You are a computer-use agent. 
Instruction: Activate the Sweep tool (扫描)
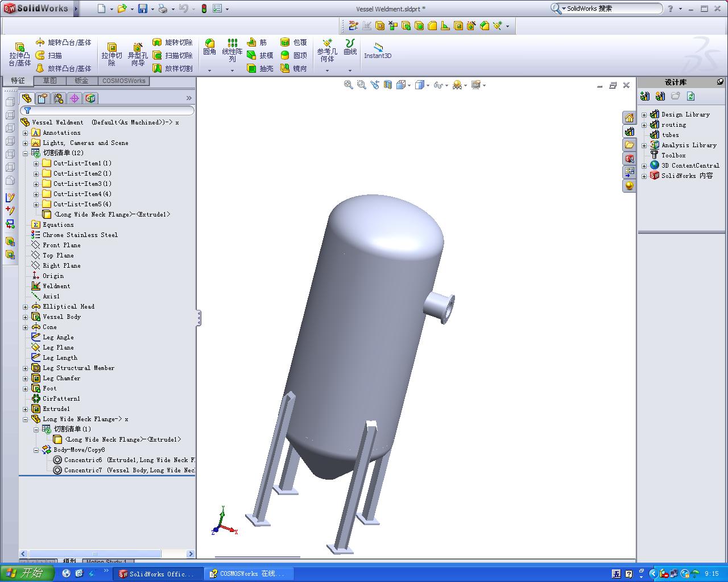tap(49, 55)
